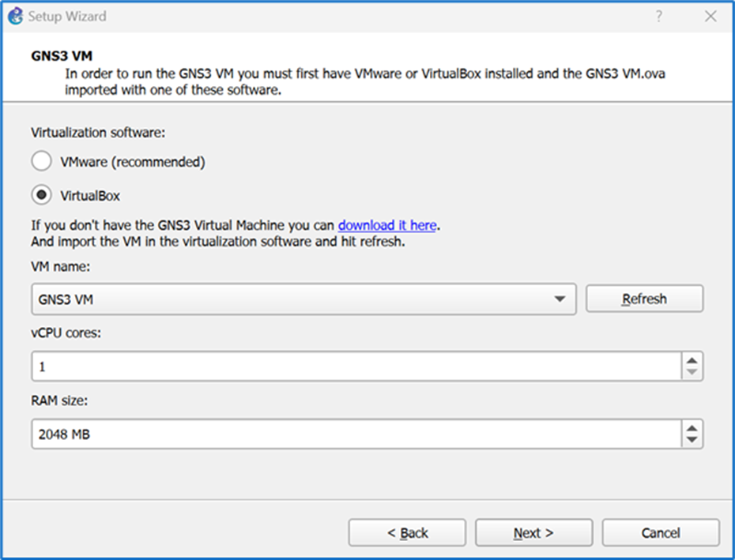Close the Setup Wizard window

(710, 17)
